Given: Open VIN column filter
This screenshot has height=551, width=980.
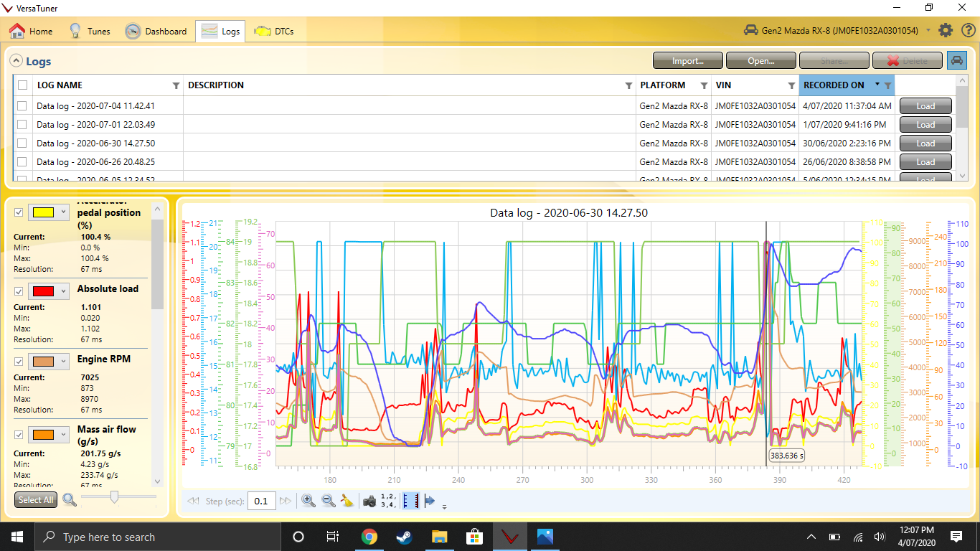Looking at the screenshot, I should [x=791, y=85].
